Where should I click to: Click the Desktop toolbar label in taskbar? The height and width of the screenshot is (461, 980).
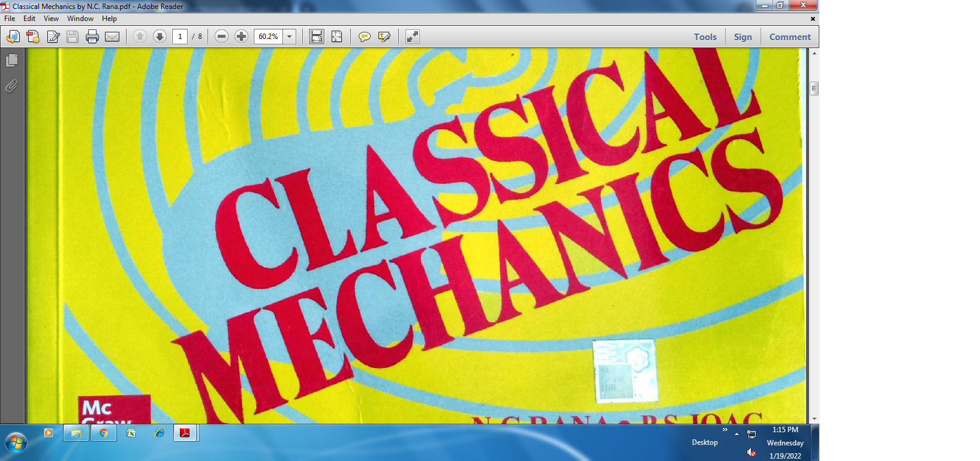tap(705, 442)
